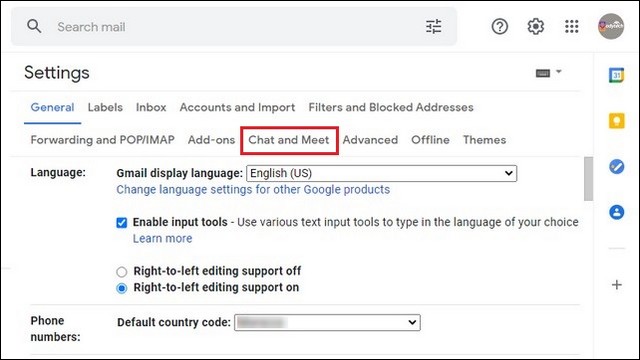This screenshot has height=360, width=640.
Task: Open the account profile avatar
Action: coord(611,27)
